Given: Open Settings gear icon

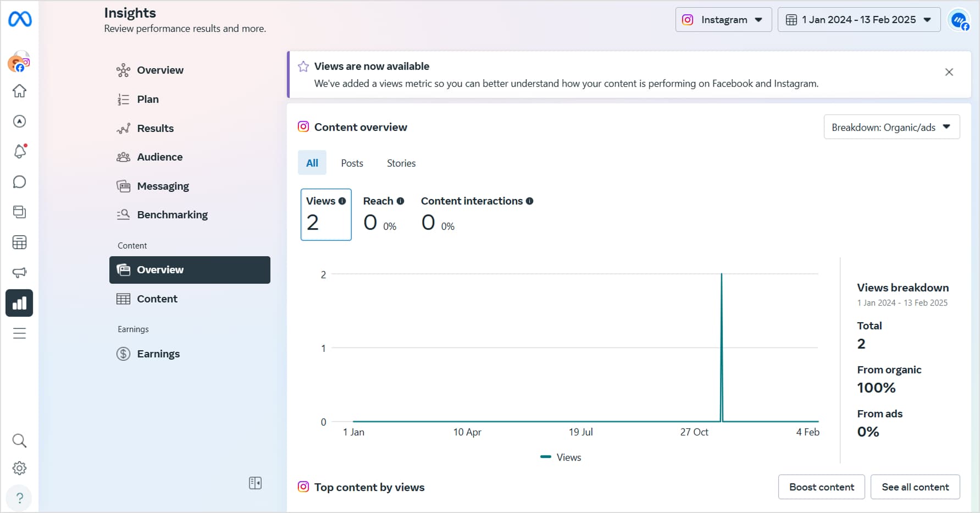Looking at the screenshot, I should pos(19,468).
